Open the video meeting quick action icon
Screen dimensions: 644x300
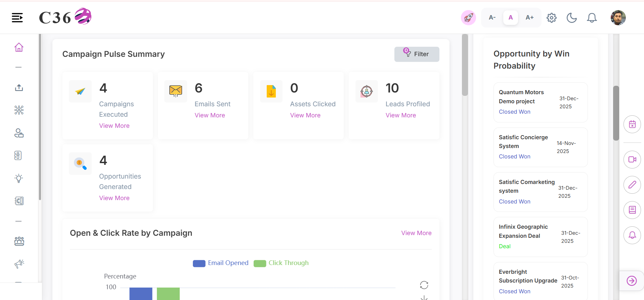click(632, 159)
